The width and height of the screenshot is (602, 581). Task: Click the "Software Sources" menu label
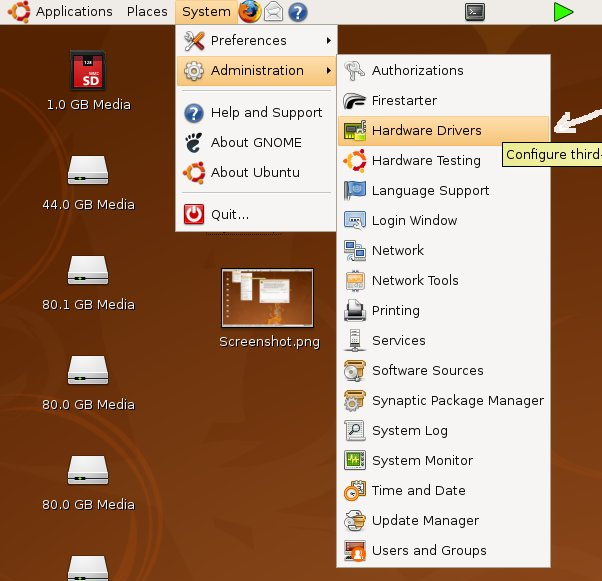(x=428, y=371)
